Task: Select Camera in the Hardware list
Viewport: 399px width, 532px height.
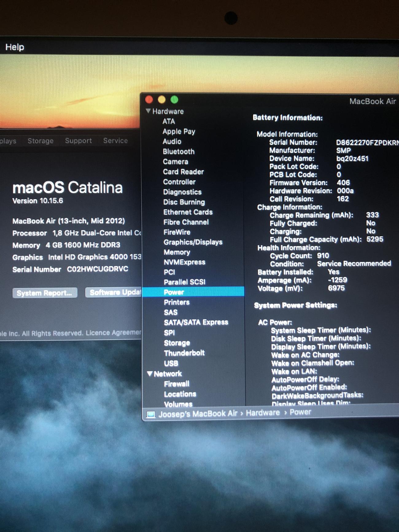Action: pyautogui.click(x=176, y=162)
